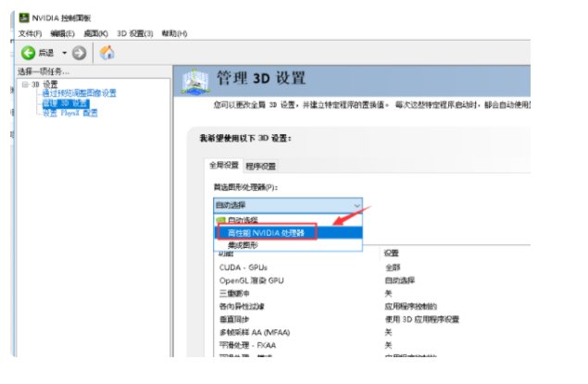Screen dimensions: 588x384
Task: Click the NVIDIA logo icon in title bar
Action: pos(24,18)
